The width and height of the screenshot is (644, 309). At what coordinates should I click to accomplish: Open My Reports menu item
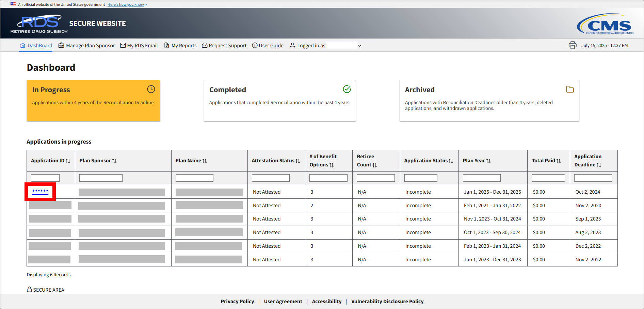click(x=180, y=46)
